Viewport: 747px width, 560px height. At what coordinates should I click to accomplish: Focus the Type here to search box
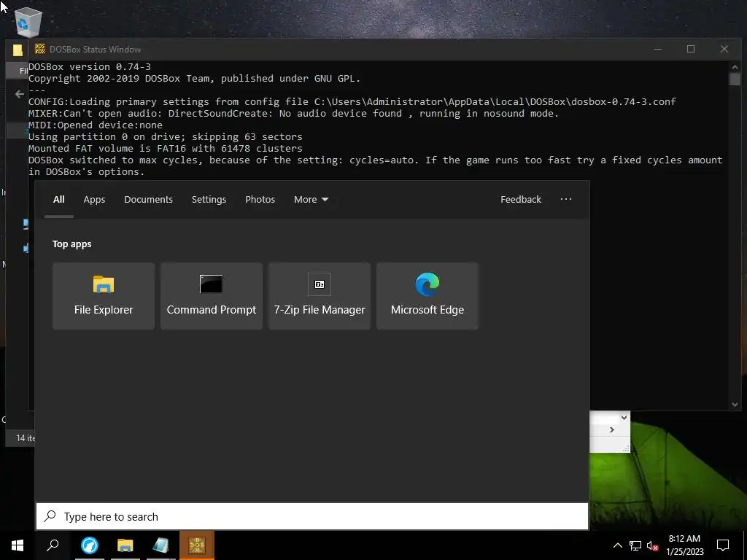[312, 516]
